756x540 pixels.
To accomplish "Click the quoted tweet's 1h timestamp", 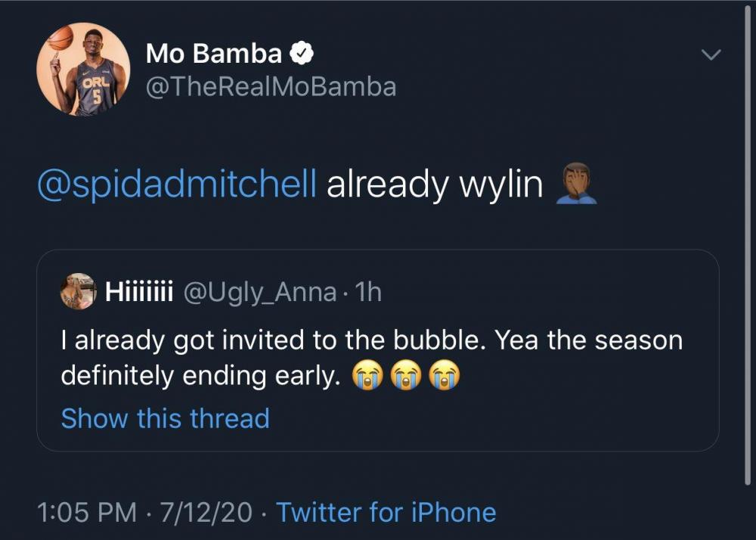I will pyautogui.click(x=368, y=293).
